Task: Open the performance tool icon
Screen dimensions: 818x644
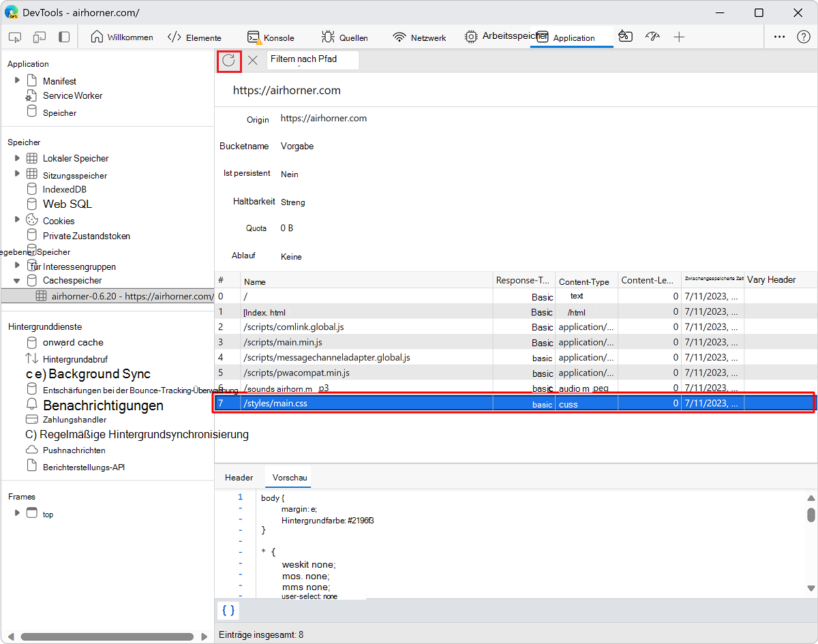Action: click(x=652, y=37)
